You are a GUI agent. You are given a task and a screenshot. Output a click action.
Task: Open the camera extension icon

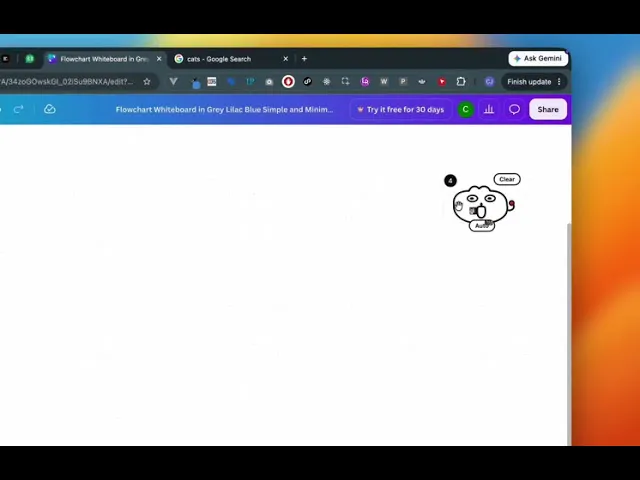click(x=269, y=82)
